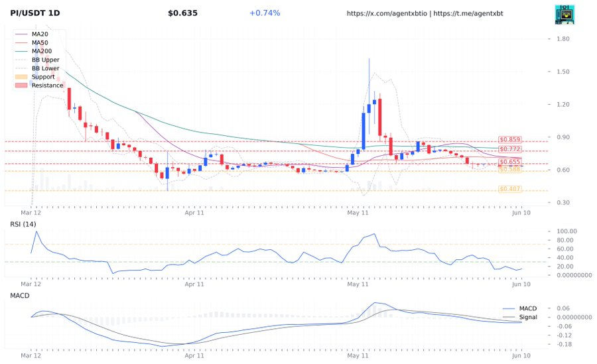Click the $0.588 support price label
The width and height of the screenshot is (597, 364).
click(x=510, y=169)
